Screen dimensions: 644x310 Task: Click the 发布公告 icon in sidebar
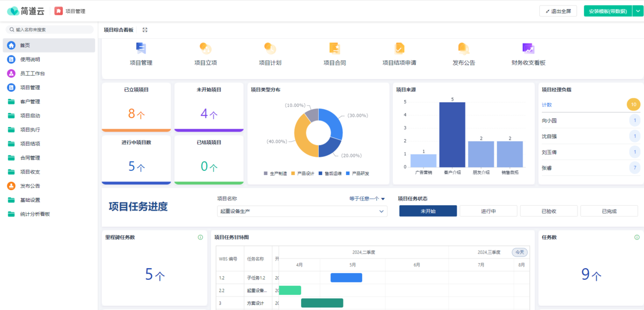pos(11,186)
